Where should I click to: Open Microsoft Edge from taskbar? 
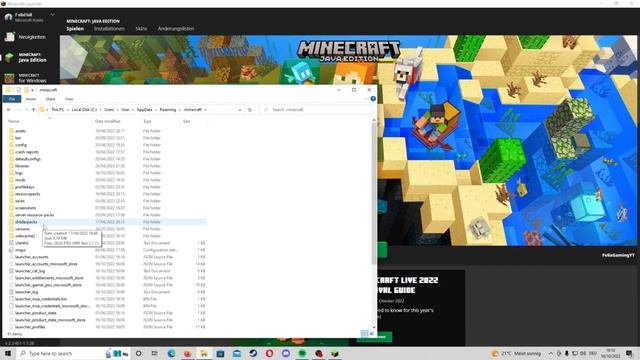tap(171, 353)
